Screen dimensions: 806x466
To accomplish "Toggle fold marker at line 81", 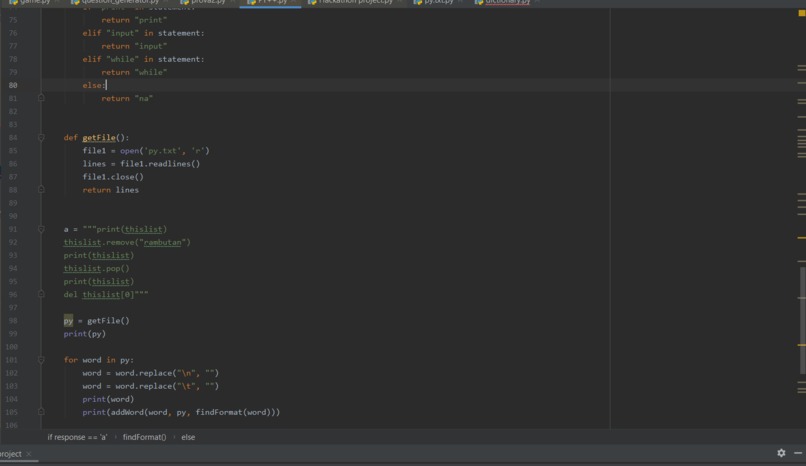I will pos(41,98).
